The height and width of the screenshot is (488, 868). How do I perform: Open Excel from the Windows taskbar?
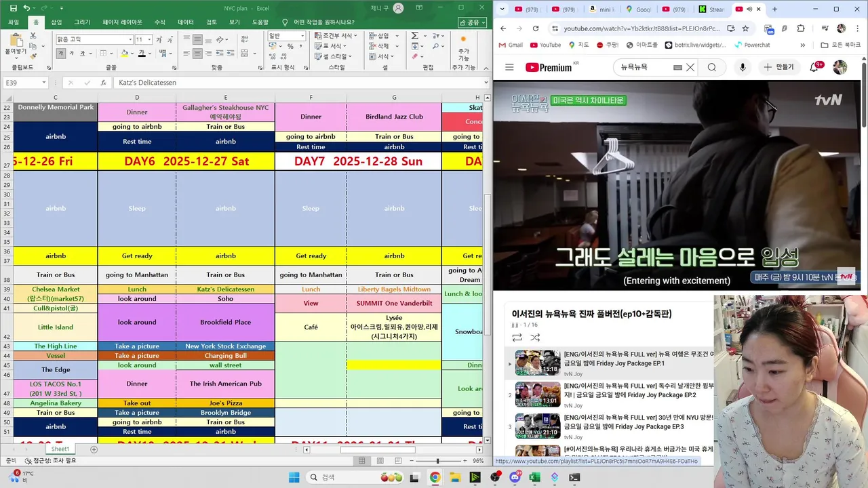coord(534,477)
